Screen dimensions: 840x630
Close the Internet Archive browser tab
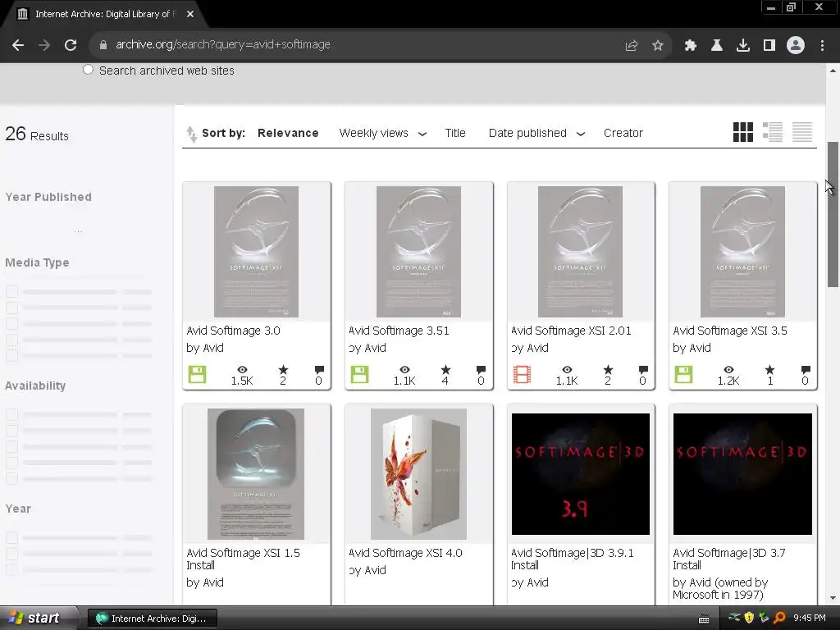[x=190, y=14]
